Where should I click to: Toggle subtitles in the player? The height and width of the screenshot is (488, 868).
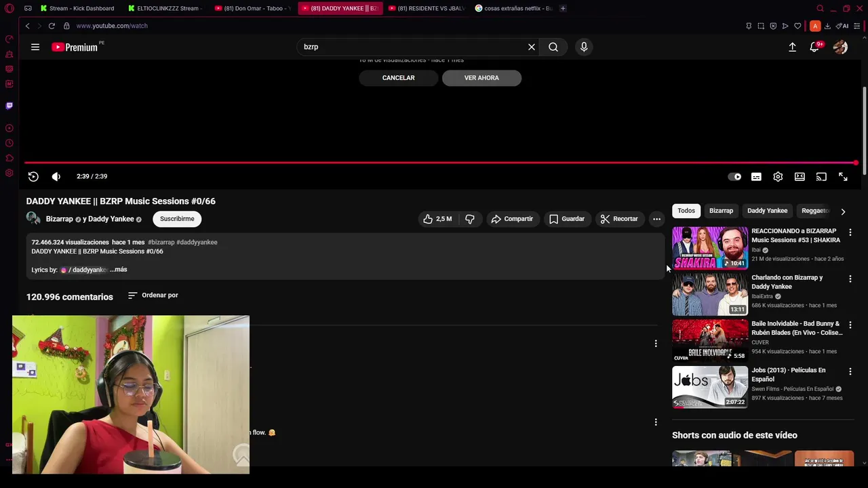[x=756, y=176]
